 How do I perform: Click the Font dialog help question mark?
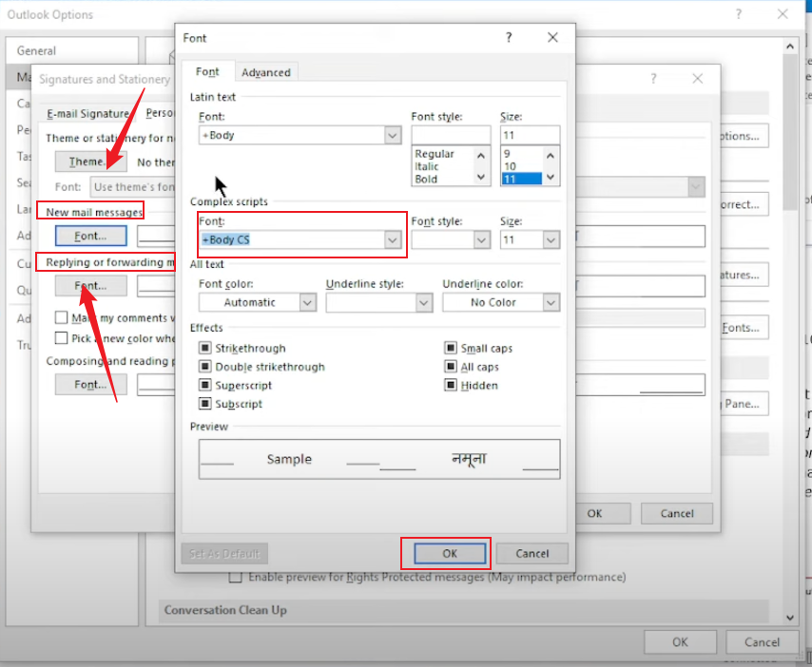click(x=509, y=38)
